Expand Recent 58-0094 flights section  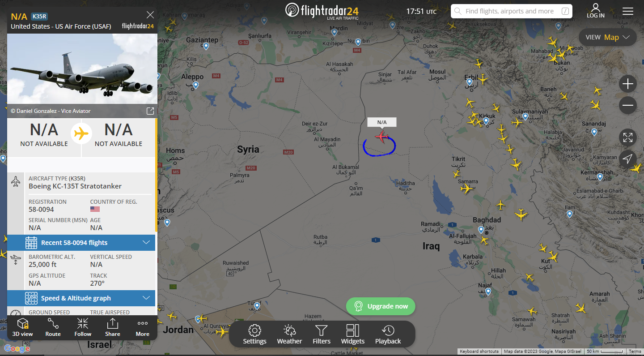click(81, 243)
